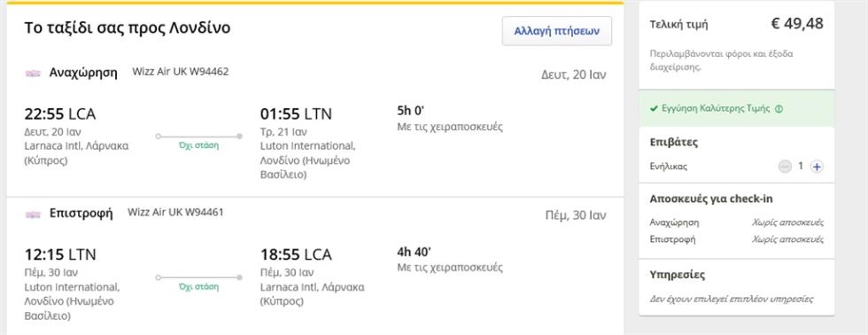Open return baggage option Χωρίς αποσκευές
Screen dimensions: 868x335
click(x=787, y=240)
